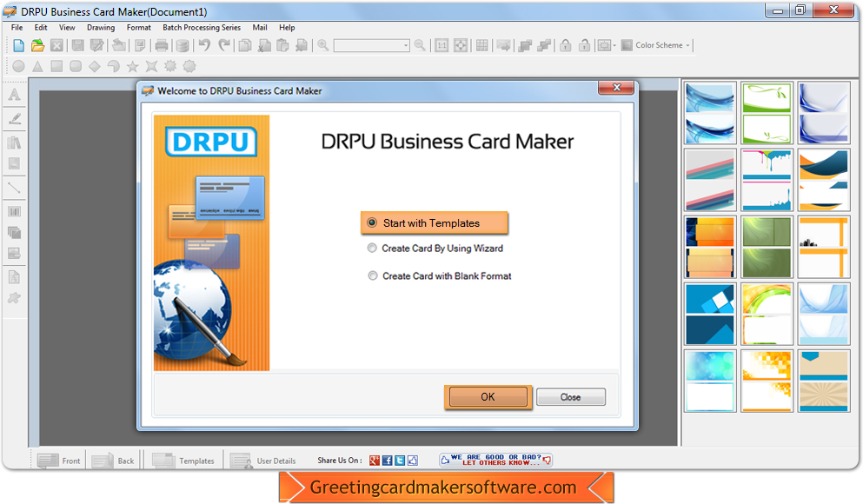Select the Start with Templates option
The width and height of the screenshot is (863, 504).
435,222
